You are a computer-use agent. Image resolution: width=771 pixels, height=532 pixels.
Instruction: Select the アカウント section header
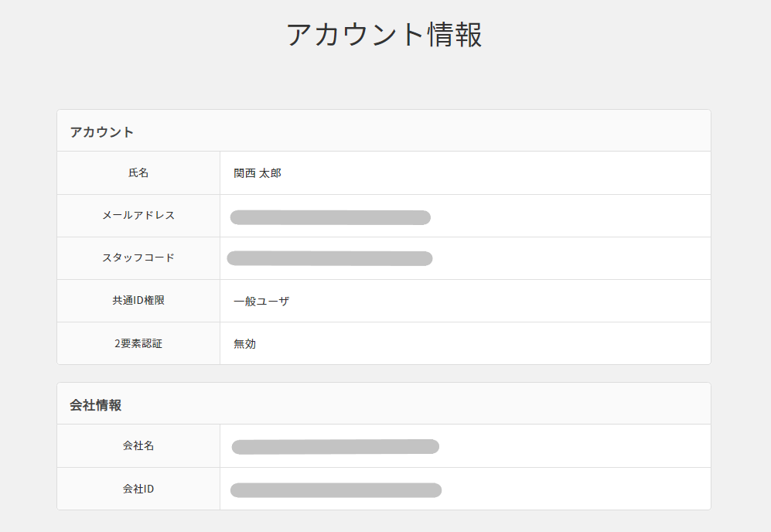(x=102, y=131)
